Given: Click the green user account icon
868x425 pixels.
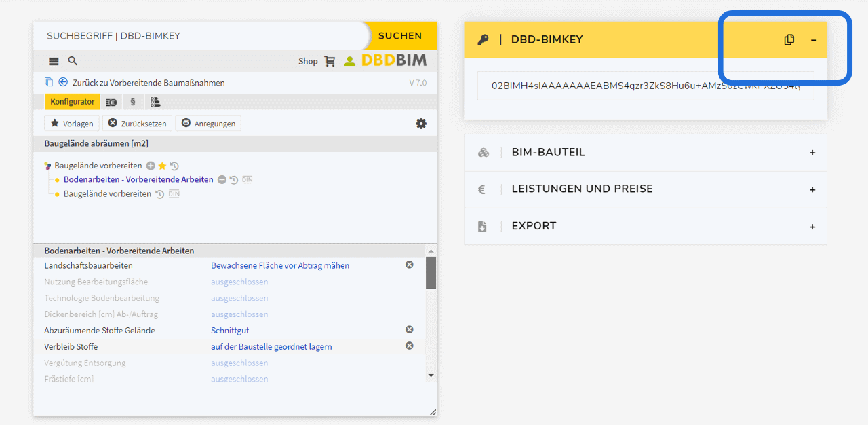Looking at the screenshot, I should (349, 61).
